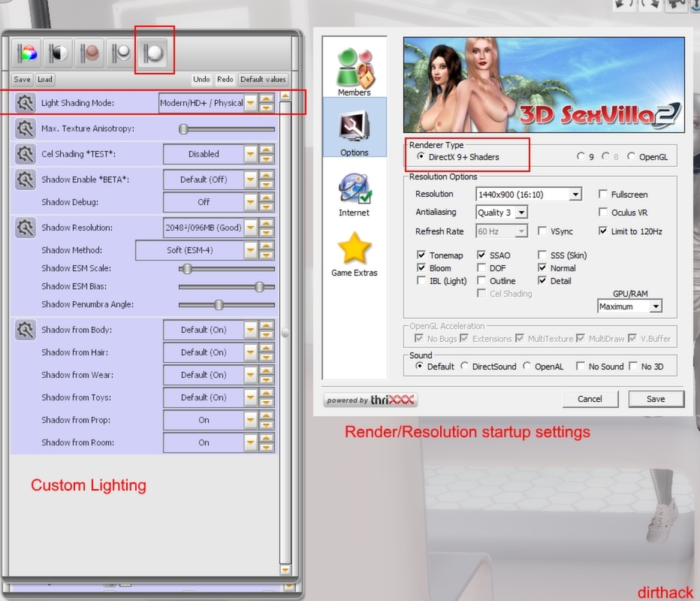700x601 pixels.
Task: Click gear icon beside Cel Shading *TEST*
Action: [x=25, y=154]
